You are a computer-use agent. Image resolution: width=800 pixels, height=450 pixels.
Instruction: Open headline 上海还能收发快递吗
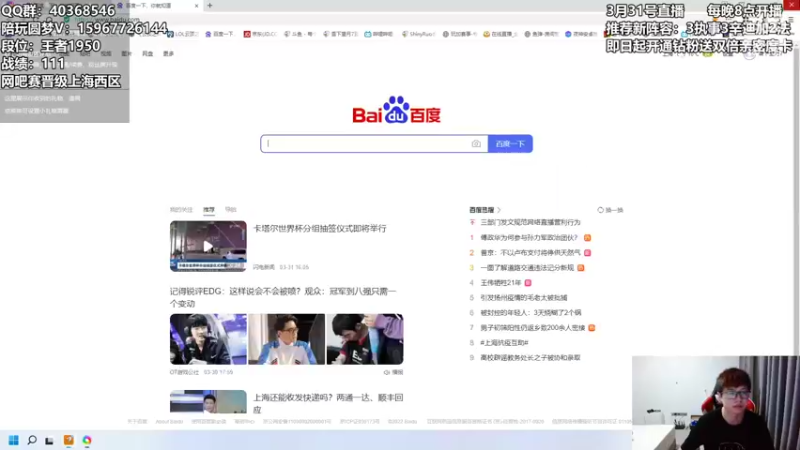(x=328, y=403)
